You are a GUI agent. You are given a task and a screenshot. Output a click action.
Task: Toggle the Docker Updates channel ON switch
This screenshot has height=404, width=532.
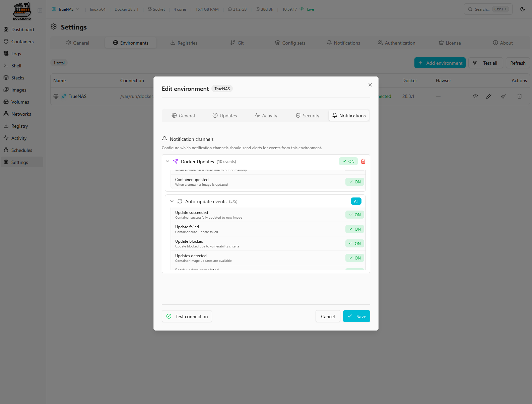[x=348, y=161]
